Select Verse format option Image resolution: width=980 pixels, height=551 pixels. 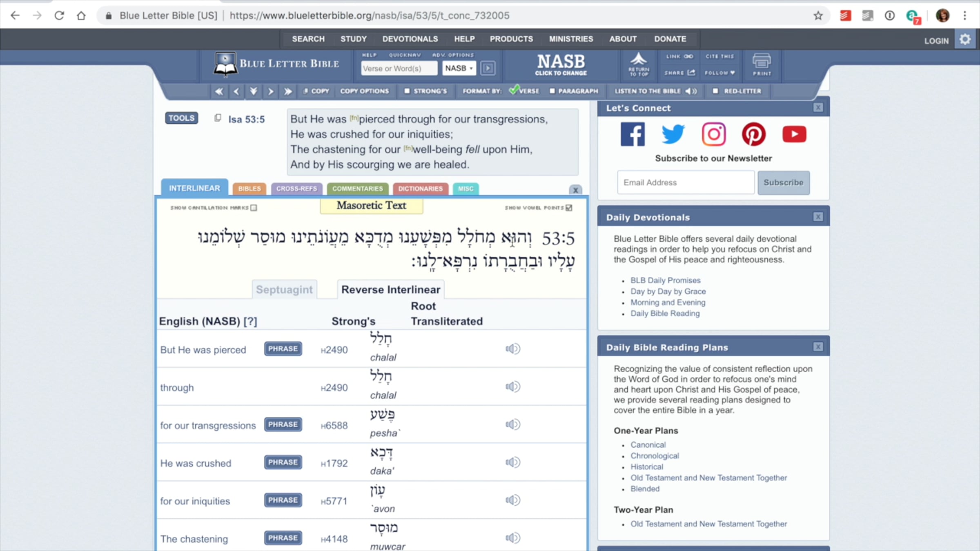pyautogui.click(x=525, y=91)
